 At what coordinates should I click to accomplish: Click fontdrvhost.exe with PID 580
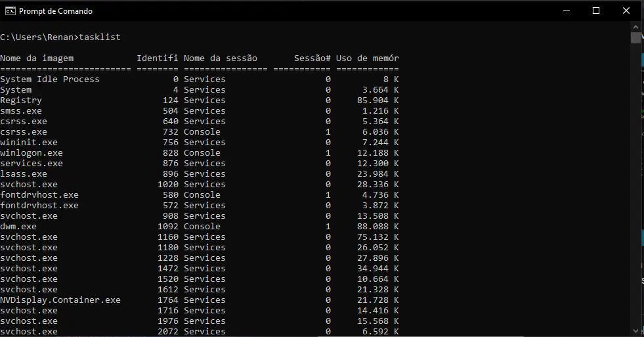[39, 195]
